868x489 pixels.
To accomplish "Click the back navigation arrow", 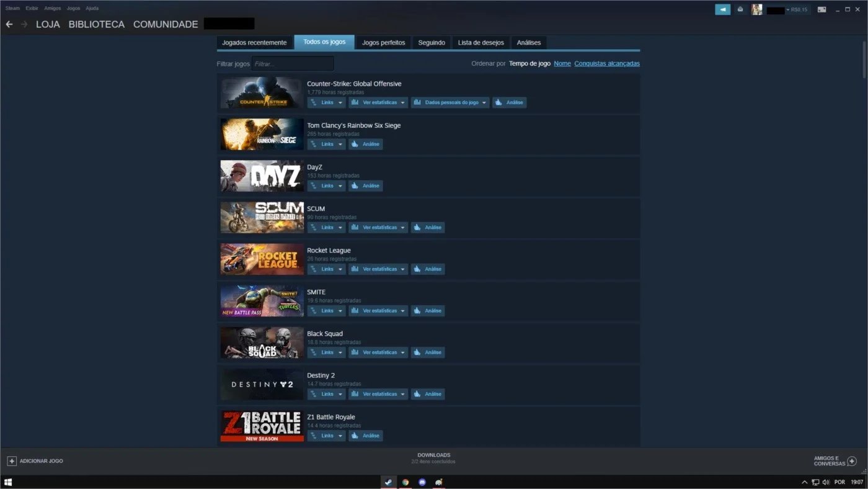I will coord(9,24).
